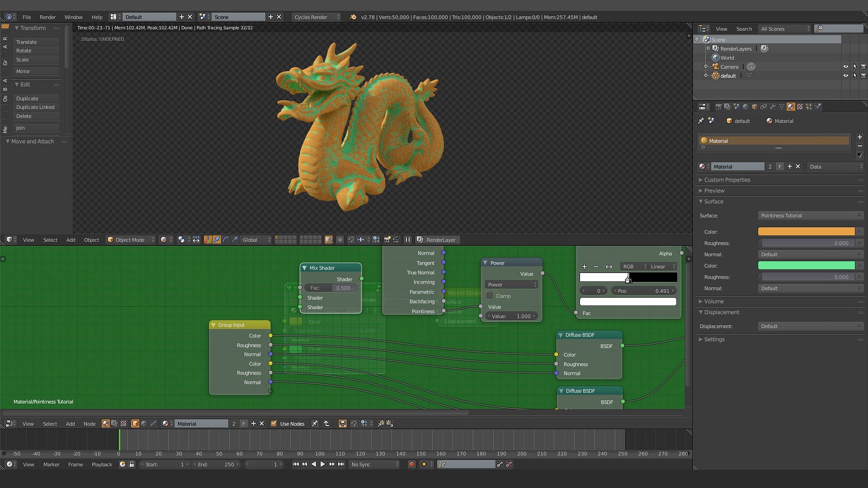Toggle timeline lock time to other windows
The image size is (868, 488).
pos(131,464)
